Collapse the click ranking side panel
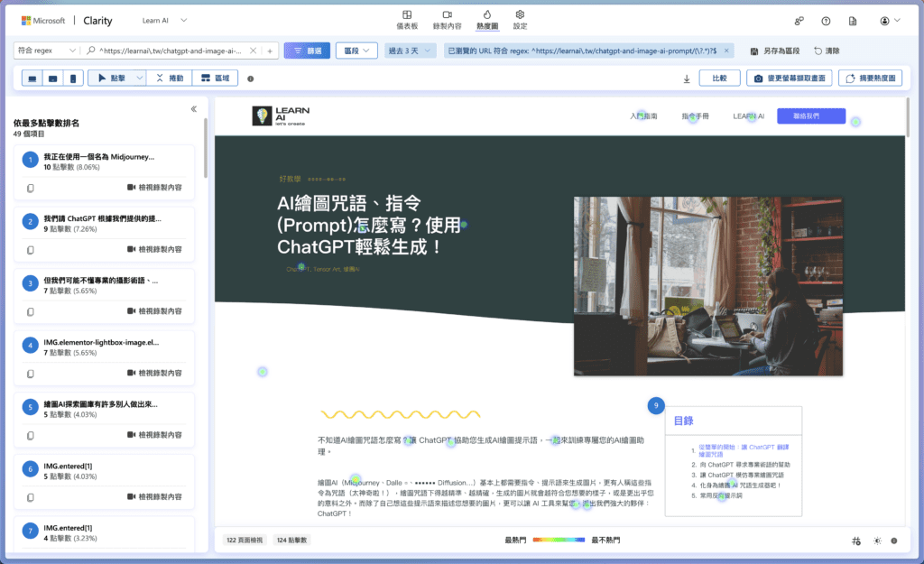 [x=193, y=109]
